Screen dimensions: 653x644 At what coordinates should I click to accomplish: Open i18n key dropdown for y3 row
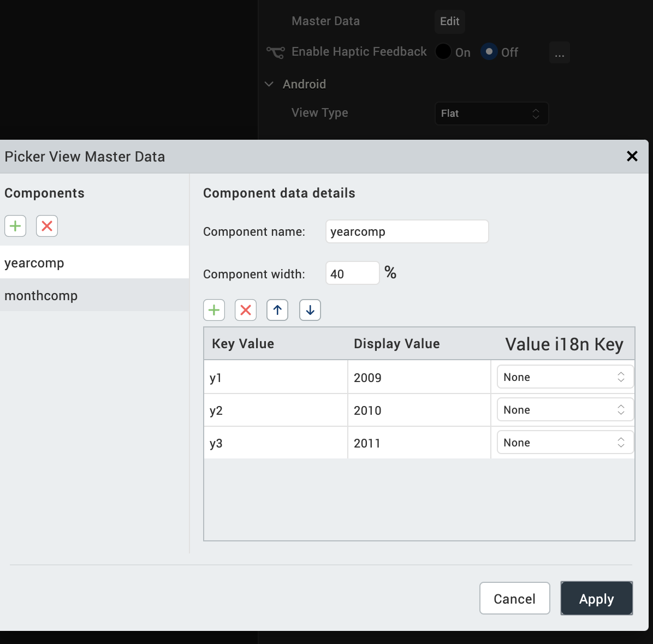(565, 443)
